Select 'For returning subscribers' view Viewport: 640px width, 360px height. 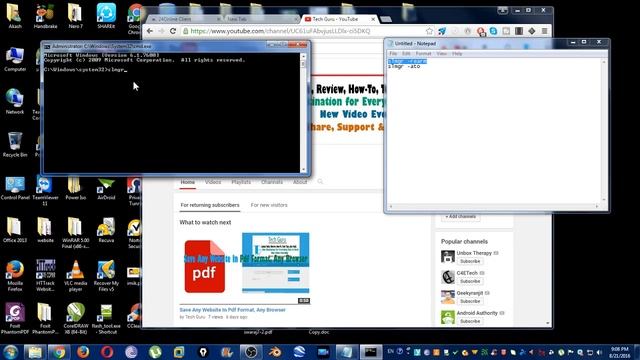(x=210, y=205)
